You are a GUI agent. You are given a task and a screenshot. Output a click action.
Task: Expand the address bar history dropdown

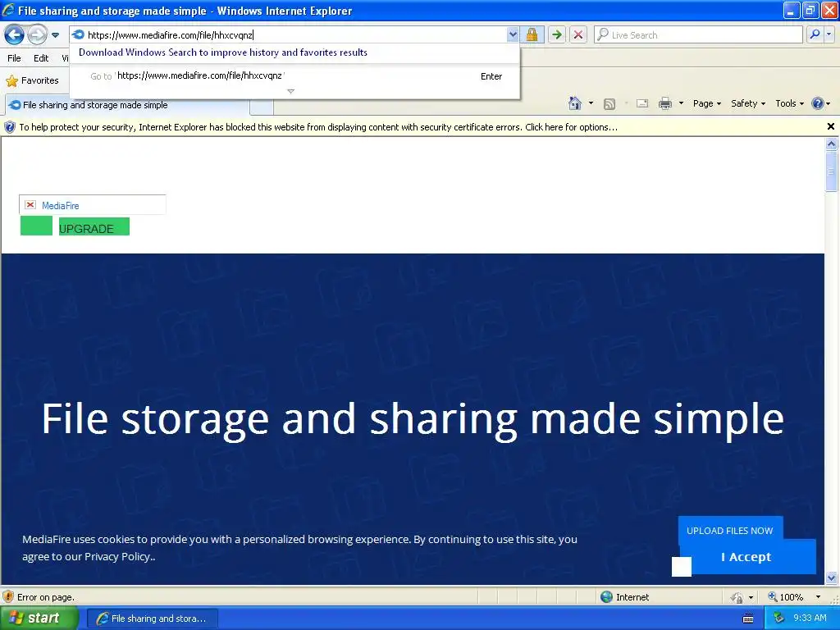click(x=513, y=34)
